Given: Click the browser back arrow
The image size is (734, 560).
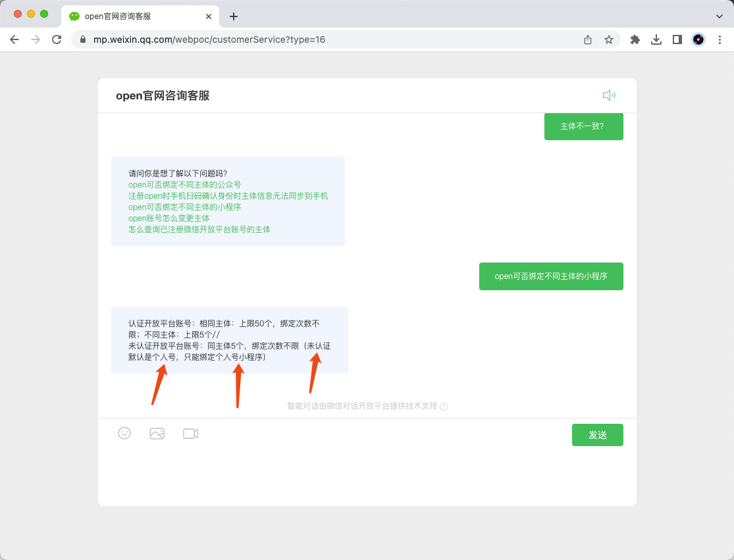Looking at the screenshot, I should click(x=14, y=39).
